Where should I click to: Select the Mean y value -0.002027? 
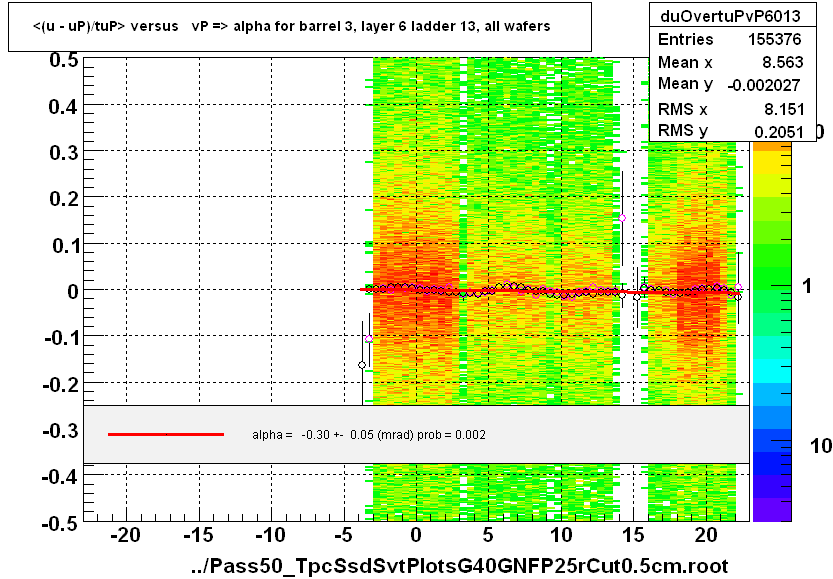(764, 86)
